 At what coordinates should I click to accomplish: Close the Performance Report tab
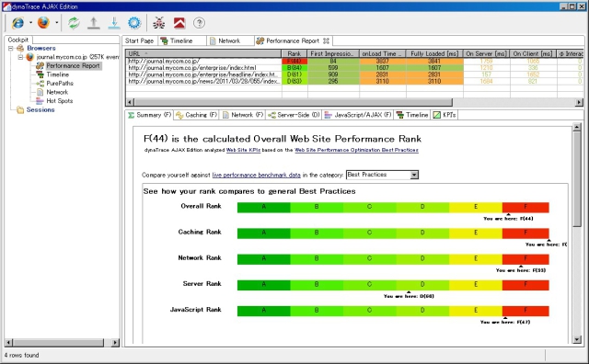click(326, 40)
